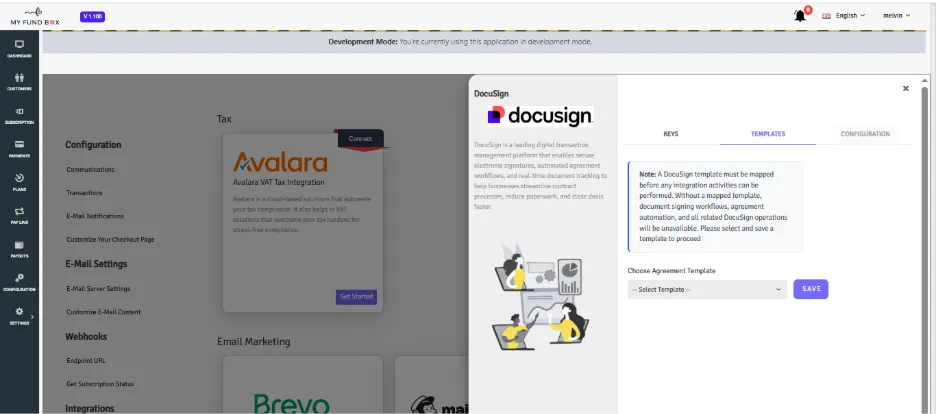Image resolution: width=936 pixels, height=414 pixels.
Task: Open Endpoint URL webhook link
Action: [86, 360]
